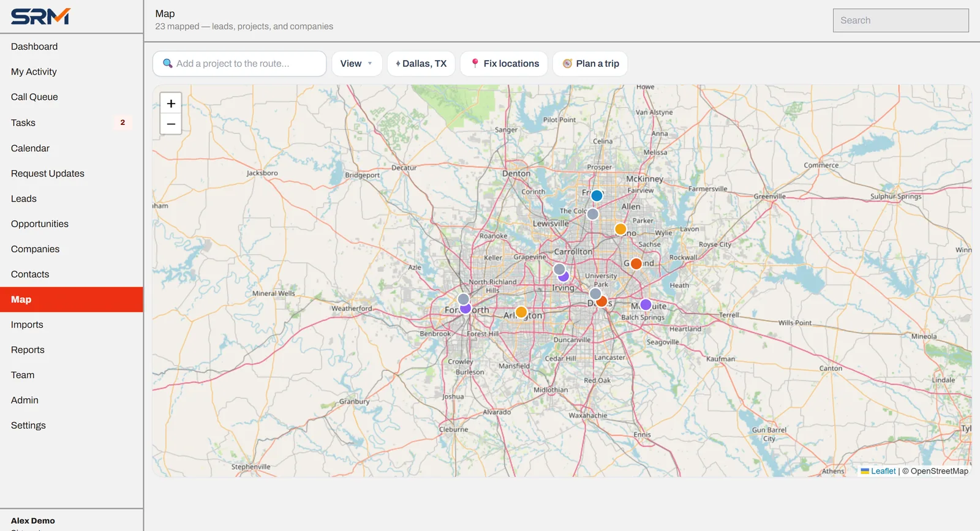
Task: Open the Call Queue
Action: pyautogui.click(x=72, y=97)
